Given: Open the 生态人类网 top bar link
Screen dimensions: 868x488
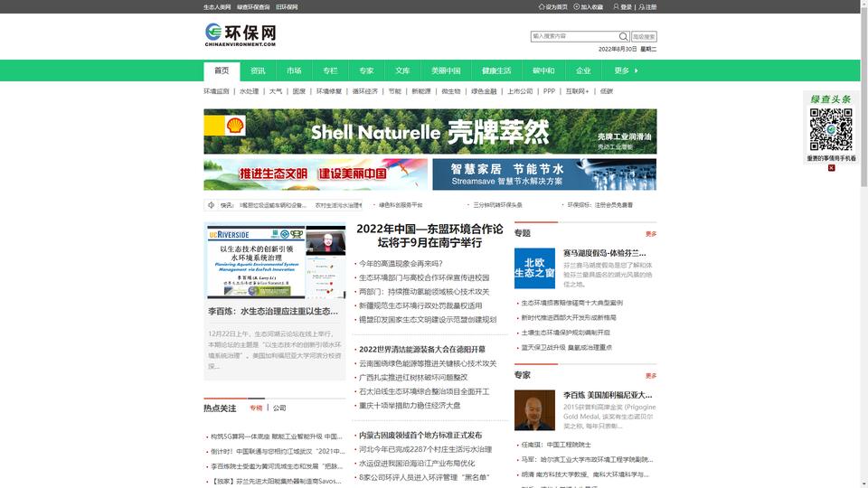Looking at the screenshot, I should point(217,7).
